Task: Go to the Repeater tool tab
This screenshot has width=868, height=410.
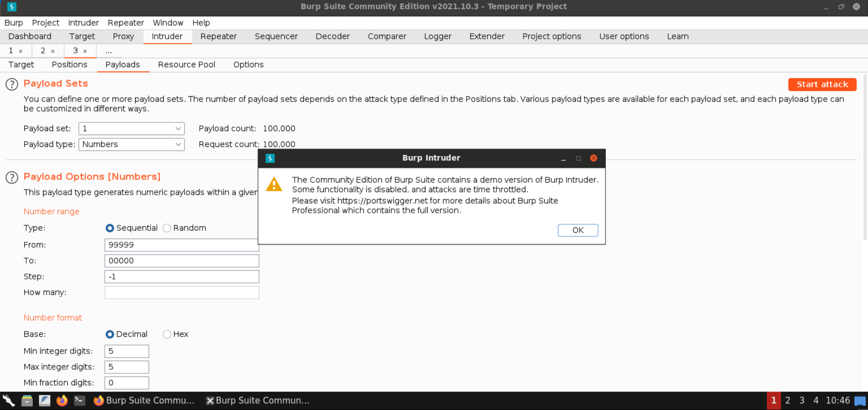Action: (x=218, y=37)
